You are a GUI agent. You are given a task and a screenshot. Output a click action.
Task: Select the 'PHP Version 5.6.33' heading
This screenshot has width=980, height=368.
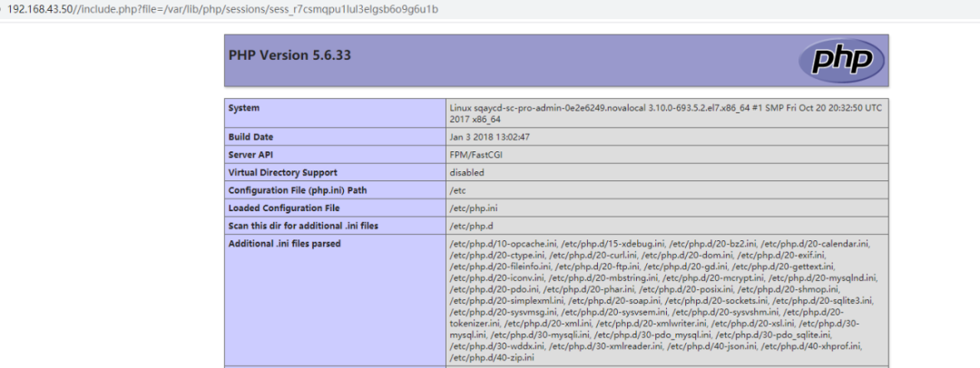[x=289, y=55]
